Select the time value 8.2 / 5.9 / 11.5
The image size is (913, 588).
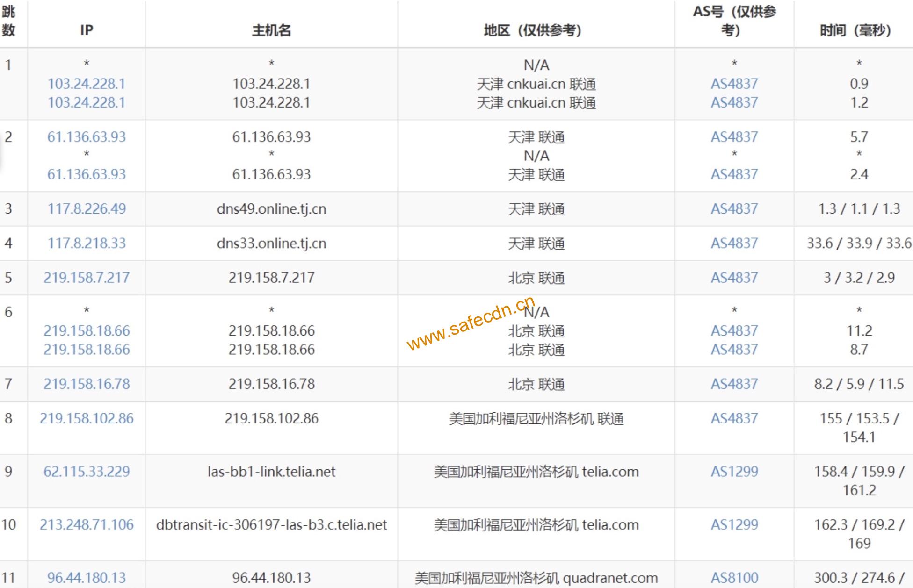(859, 384)
